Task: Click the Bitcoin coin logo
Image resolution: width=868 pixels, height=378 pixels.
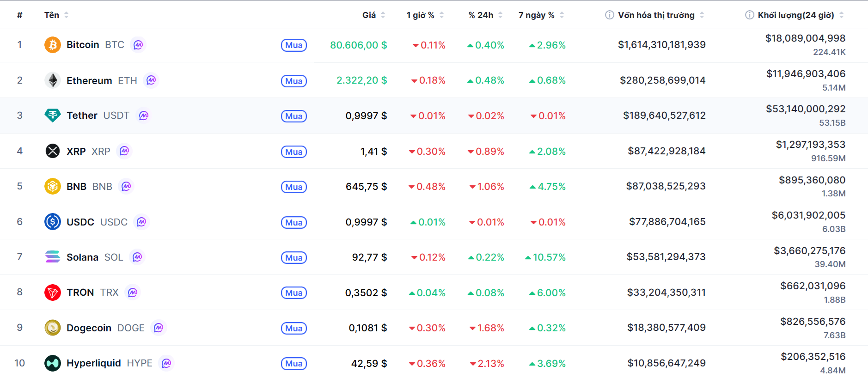Action: pyautogui.click(x=53, y=45)
